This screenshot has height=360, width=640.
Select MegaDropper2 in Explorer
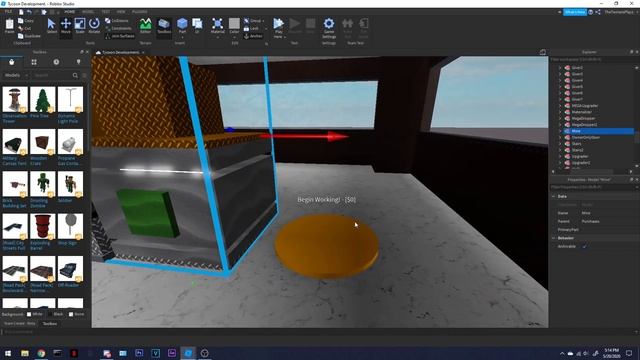point(584,124)
